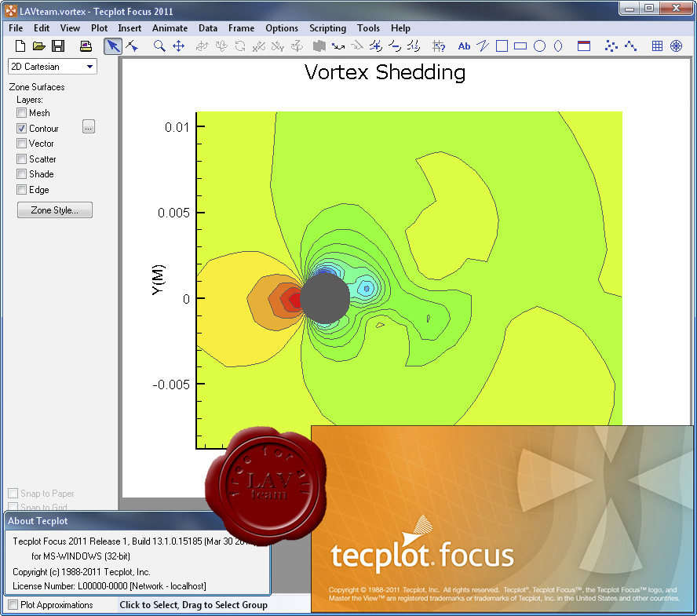Maximize the Tecplot Focus window

(x=649, y=8)
